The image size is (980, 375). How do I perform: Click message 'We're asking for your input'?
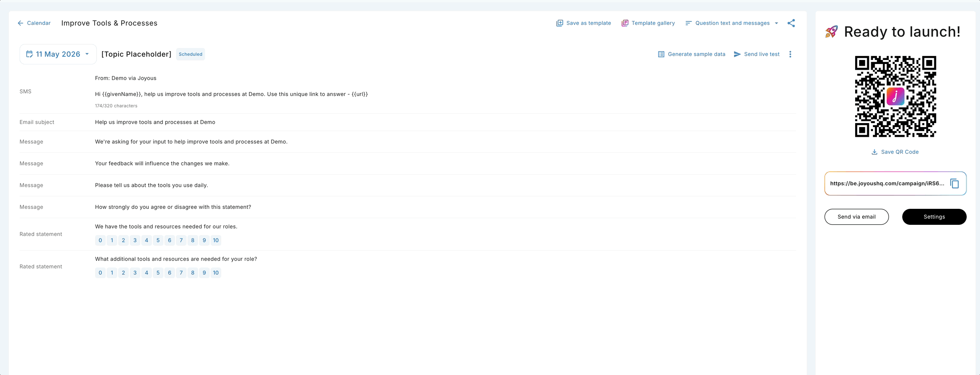tap(191, 142)
